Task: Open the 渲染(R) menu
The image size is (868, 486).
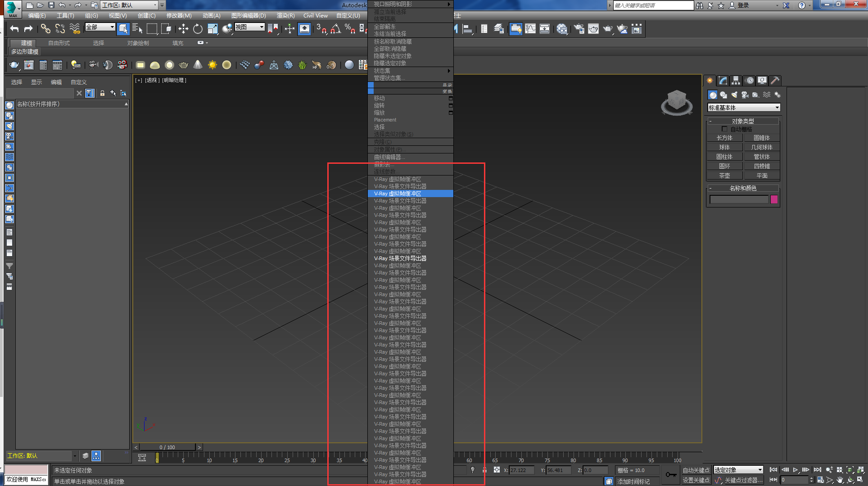Action: point(285,15)
